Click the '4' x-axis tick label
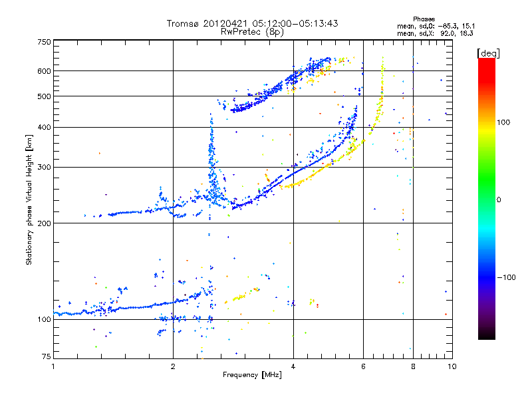The image size is (532, 399). click(x=293, y=366)
